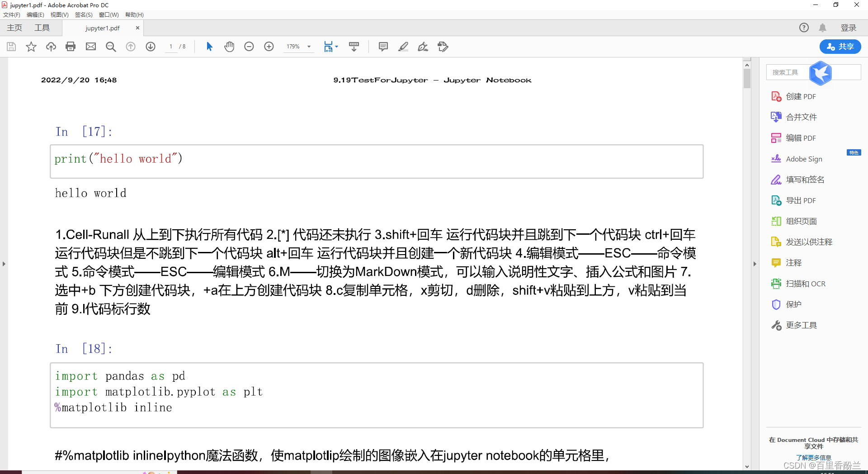The height and width of the screenshot is (474, 868).
Task: Toggle the comments panel open
Action: pyautogui.click(x=383, y=47)
